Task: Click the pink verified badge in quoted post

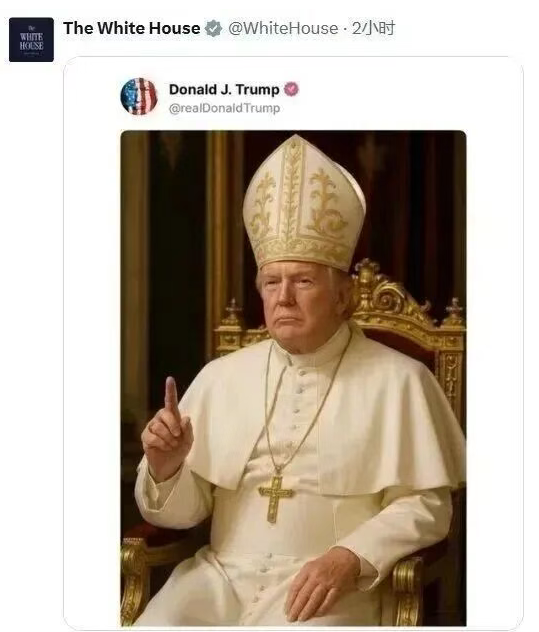Action: 292,89
